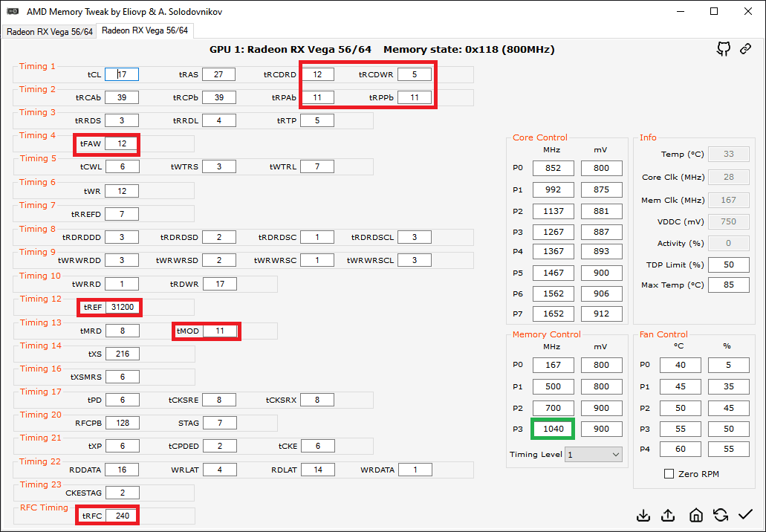Click the tCL input field
Image resolution: width=766 pixels, height=532 pixels.
point(122,74)
